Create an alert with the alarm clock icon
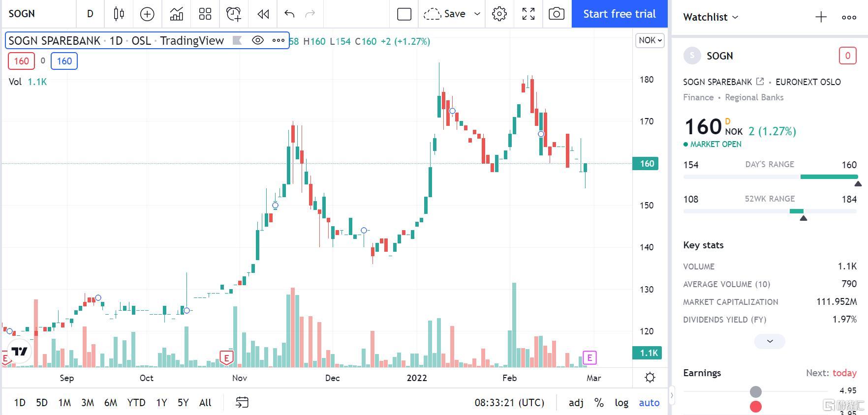This screenshot has height=415, width=868. pyautogui.click(x=234, y=14)
